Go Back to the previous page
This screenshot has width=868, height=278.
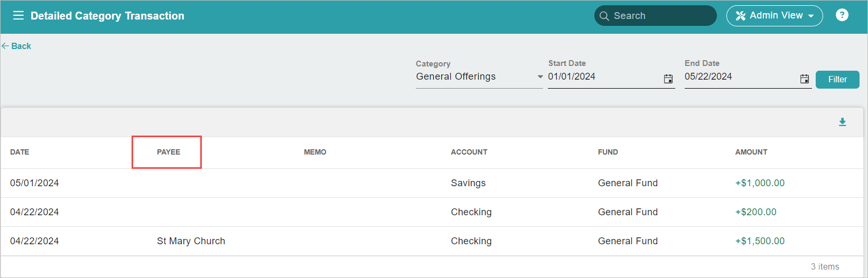(x=16, y=46)
